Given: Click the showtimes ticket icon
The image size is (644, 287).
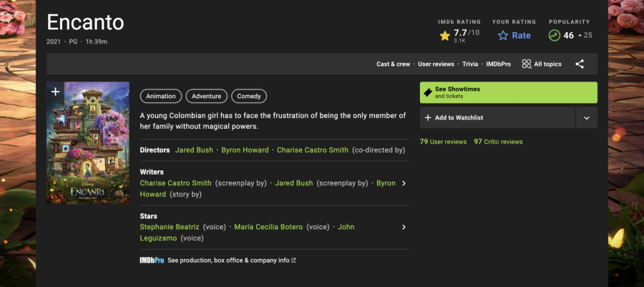Looking at the screenshot, I should tap(428, 92).
